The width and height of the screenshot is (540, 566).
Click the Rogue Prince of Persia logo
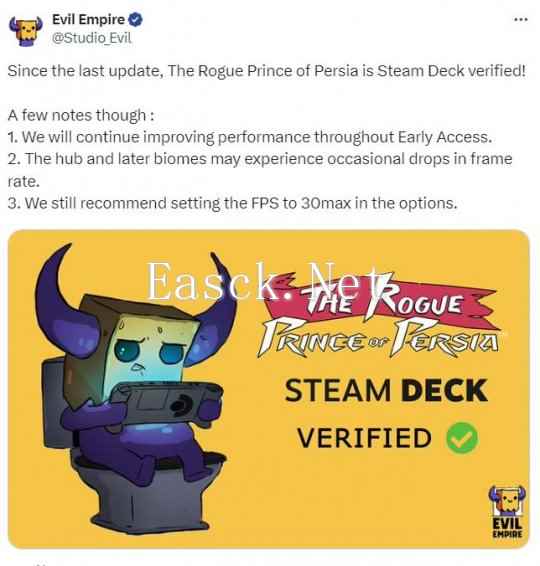tap(380, 316)
